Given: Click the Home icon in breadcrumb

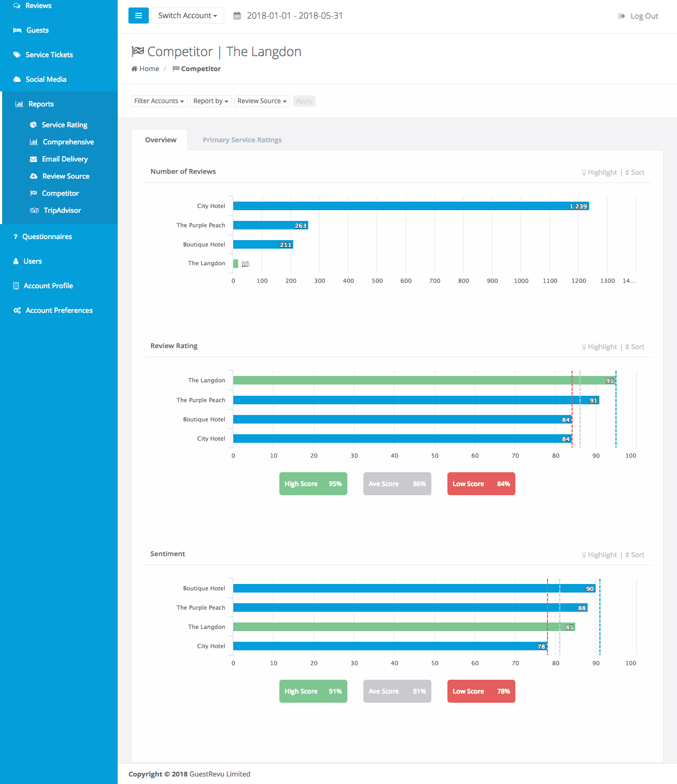Looking at the screenshot, I should 134,68.
